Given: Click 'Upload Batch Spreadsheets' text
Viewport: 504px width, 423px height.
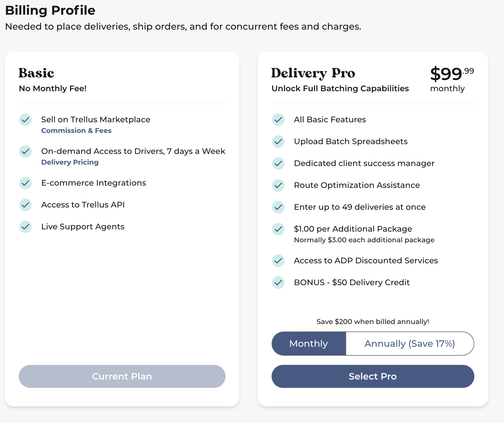Looking at the screenshot, I should 351,142.
